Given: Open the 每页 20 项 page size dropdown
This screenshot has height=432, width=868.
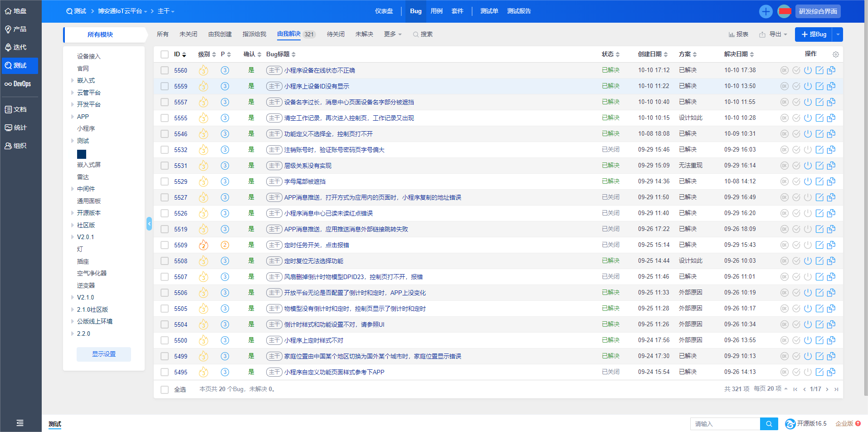Looking at the screenshot, I should pyautogui.click(x=770, y=389).
